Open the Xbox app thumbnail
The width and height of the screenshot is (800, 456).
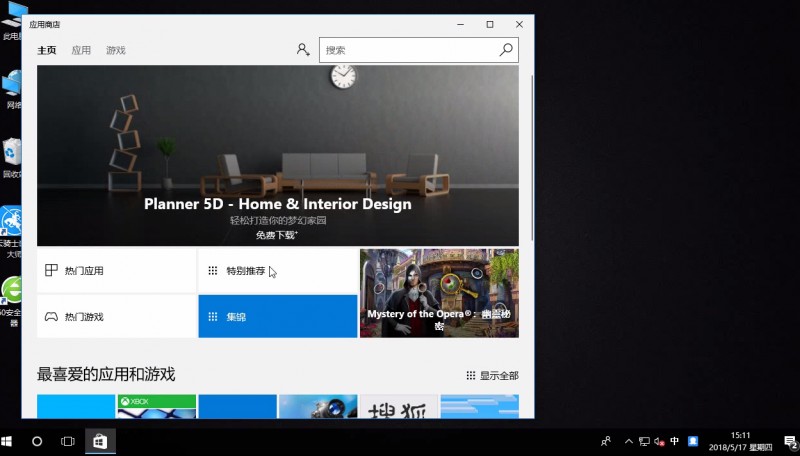[x=157, y=406]
